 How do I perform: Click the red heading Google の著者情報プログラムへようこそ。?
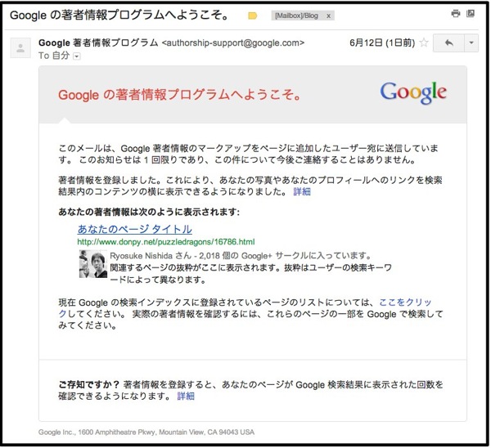179,95
